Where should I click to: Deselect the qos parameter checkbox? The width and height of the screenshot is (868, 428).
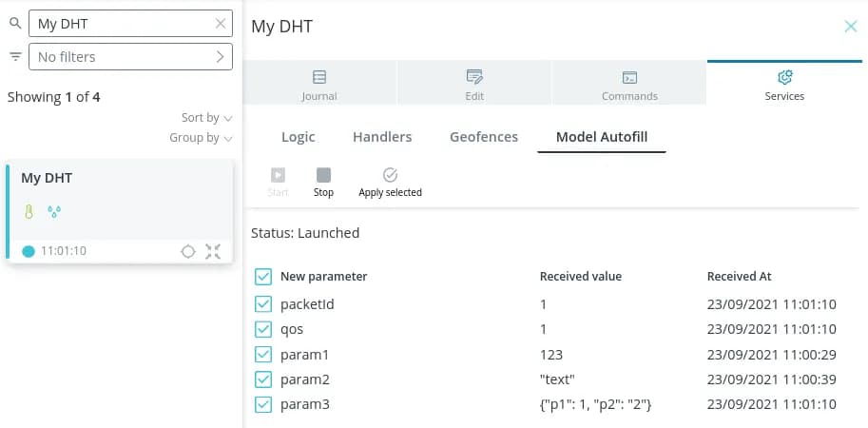click(x=263, y=329)
